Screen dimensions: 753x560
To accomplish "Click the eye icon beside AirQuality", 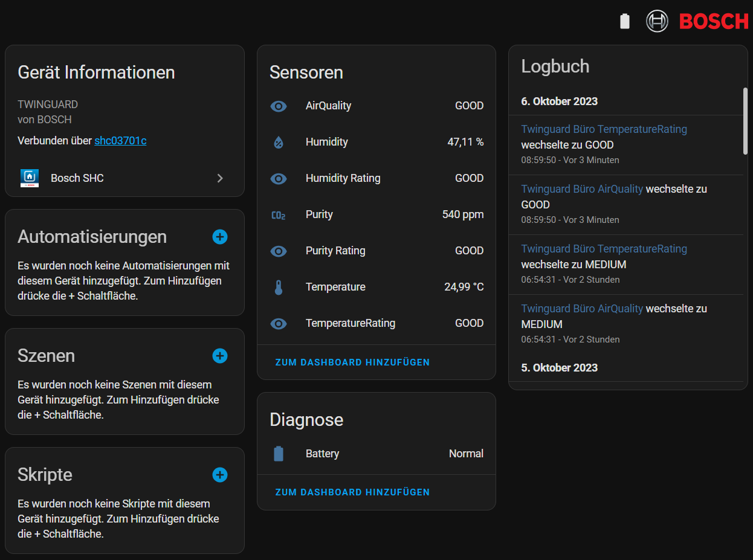I will click(278, 106).
